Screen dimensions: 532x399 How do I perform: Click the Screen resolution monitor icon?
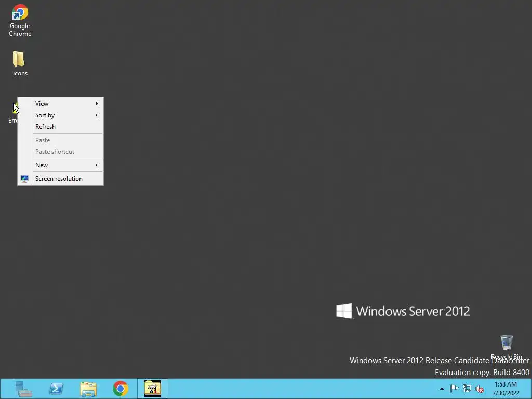point(24,179)
